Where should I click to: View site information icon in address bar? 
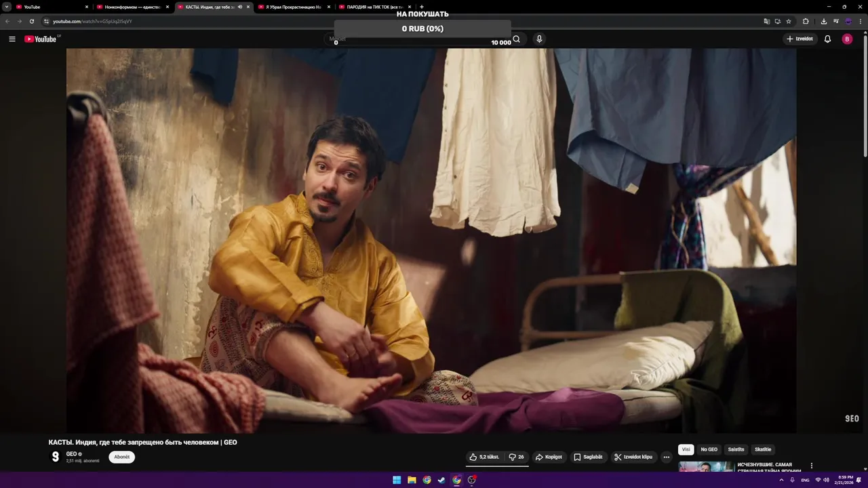point(46,21)
